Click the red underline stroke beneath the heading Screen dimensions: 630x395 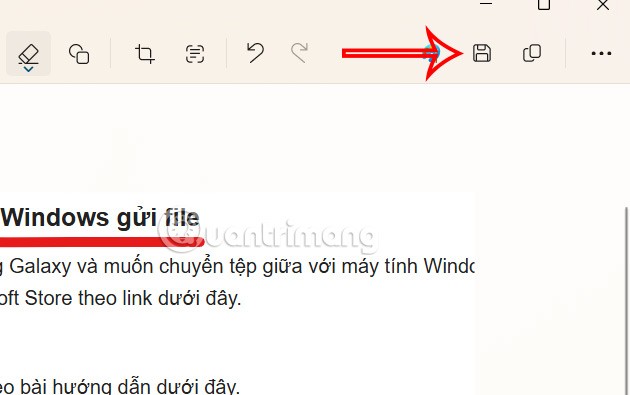click(102, 242)
